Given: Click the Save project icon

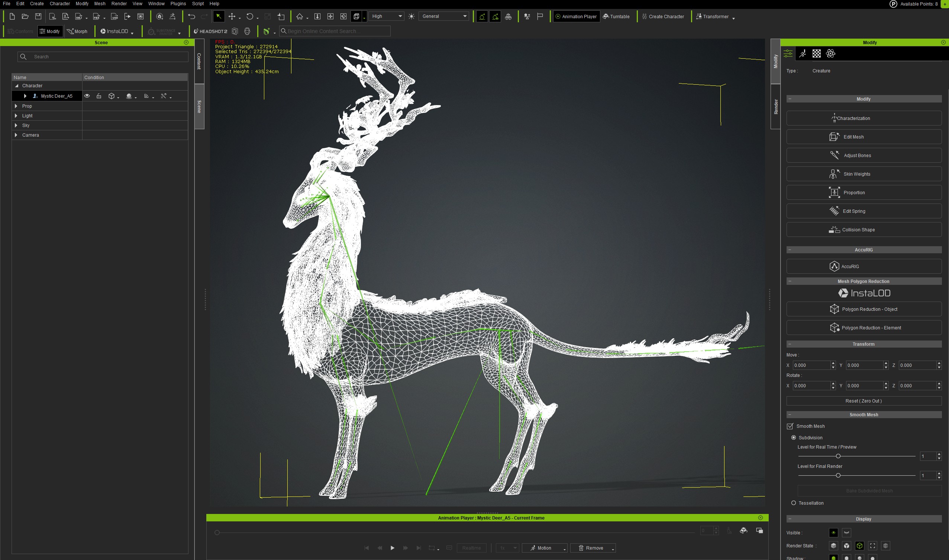Looking at the screenshot, I should click(x=38, y=16).
